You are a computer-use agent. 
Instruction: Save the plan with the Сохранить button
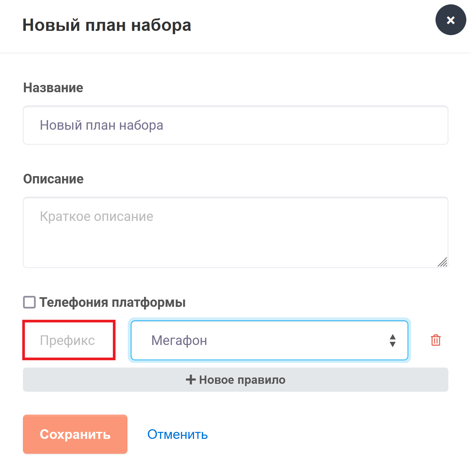coord(75,434)
